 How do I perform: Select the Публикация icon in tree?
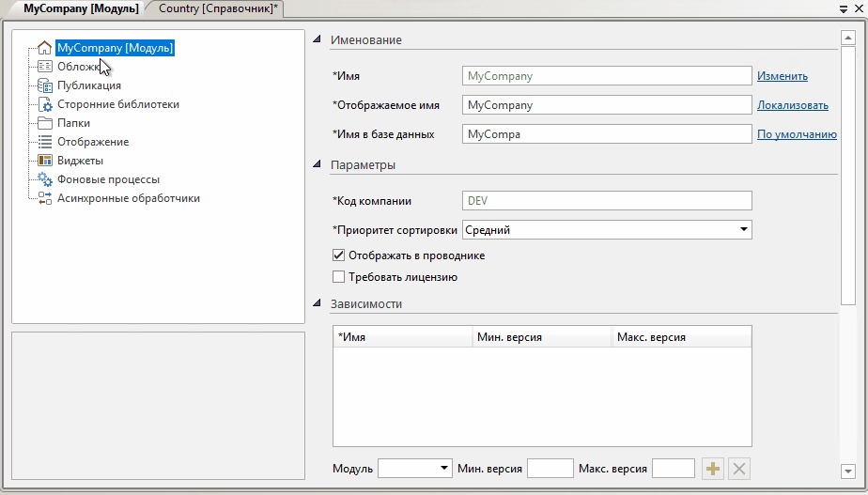[44, 85]
